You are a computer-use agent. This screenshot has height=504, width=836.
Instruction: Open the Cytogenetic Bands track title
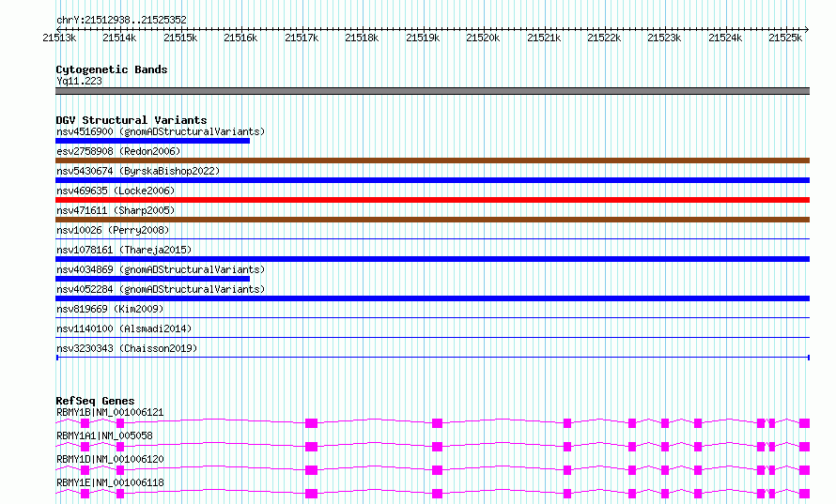coord(112,69)
